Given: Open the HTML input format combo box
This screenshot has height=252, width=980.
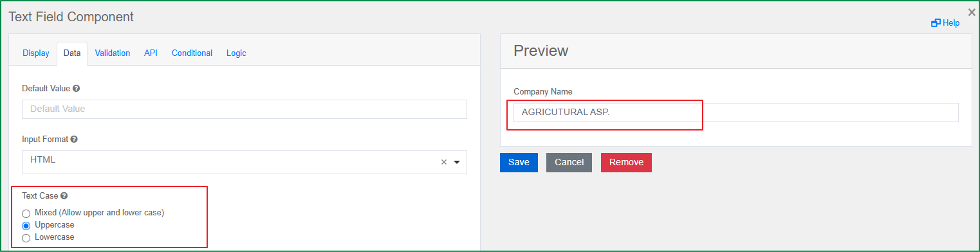Looking at the screenshot, I should click(x=245, y=163).
